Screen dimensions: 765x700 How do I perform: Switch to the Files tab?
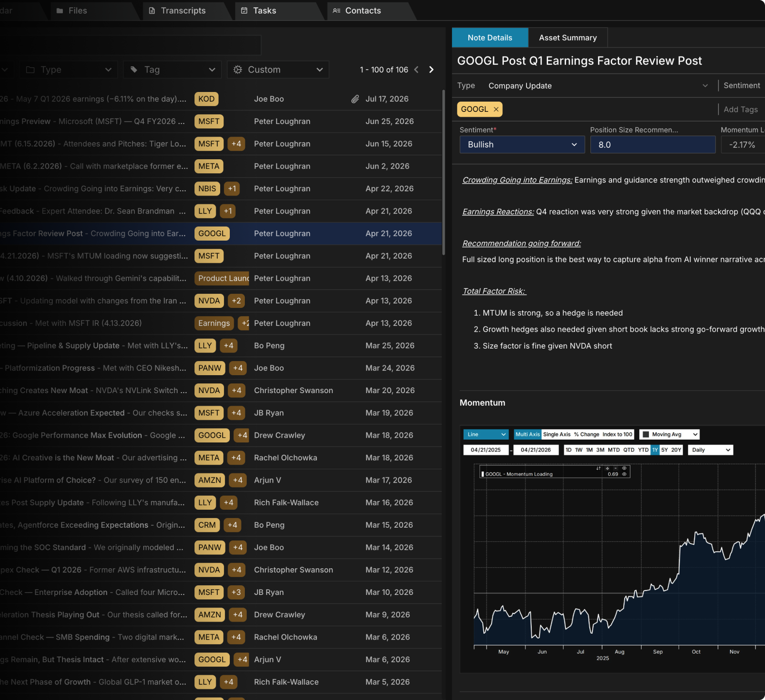point(72,11)
